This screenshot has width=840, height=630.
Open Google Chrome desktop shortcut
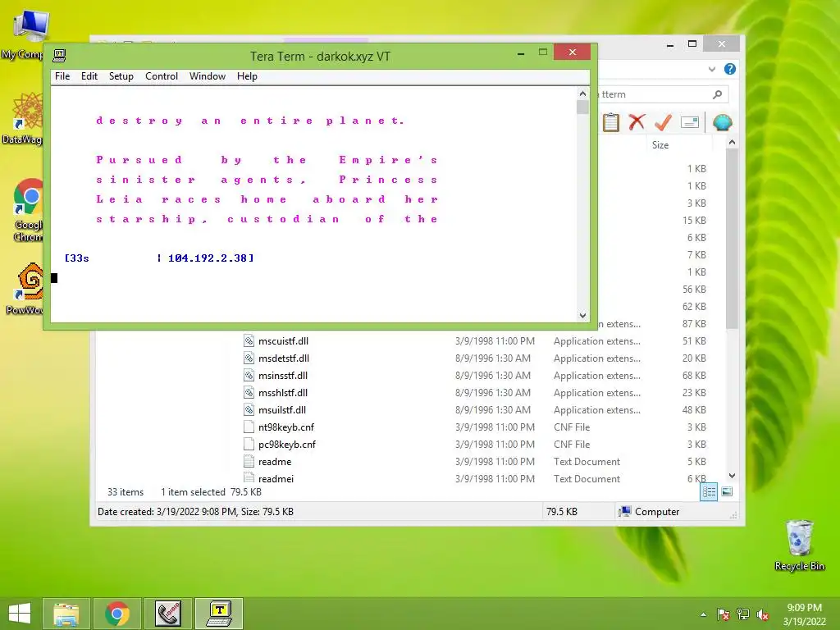(x=28, y=209)
